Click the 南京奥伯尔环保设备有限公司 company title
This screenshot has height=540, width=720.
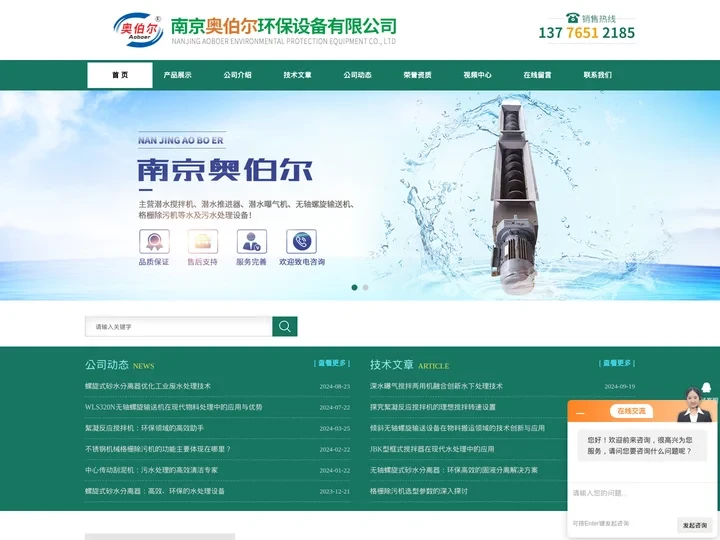[x=284, y=26]
